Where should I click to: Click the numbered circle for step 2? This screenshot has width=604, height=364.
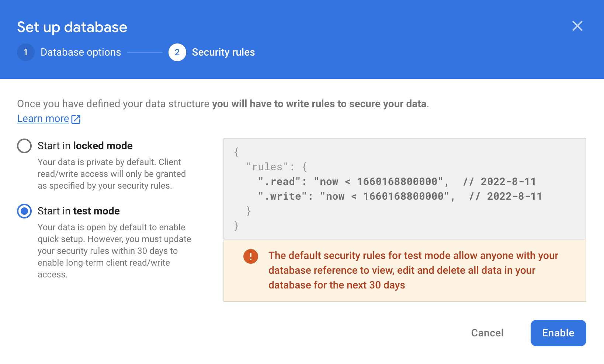point(177,52)
